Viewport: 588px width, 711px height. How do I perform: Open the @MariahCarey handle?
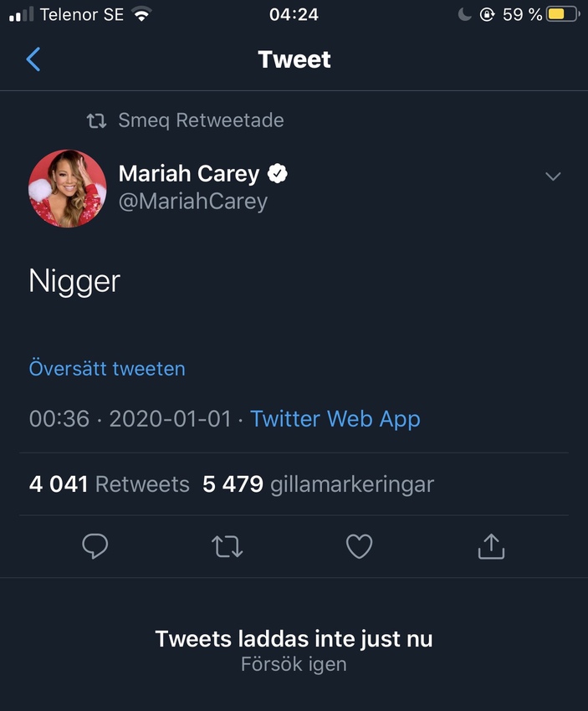[x=193, y=202]
